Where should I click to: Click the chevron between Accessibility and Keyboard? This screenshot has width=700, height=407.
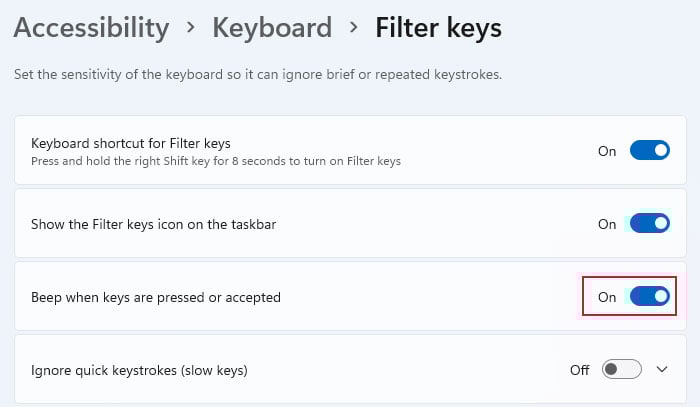(191, 28)
